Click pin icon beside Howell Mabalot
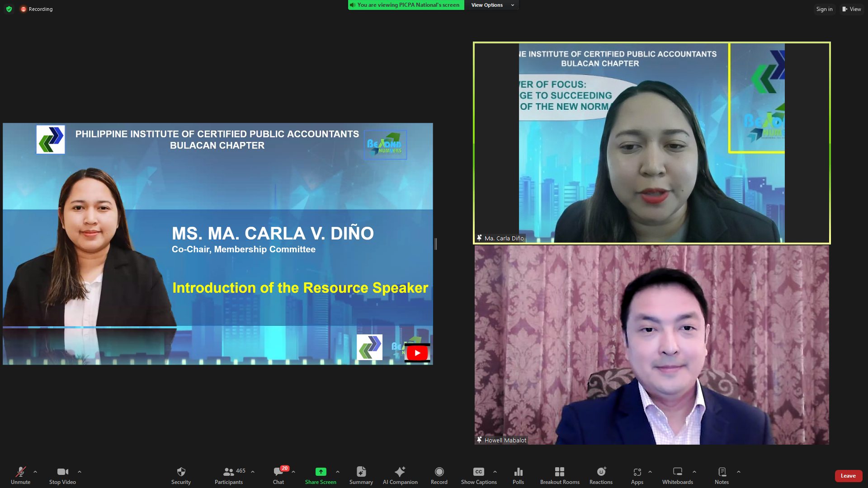The width and height of the screenshot is (868, 488). (479, 440)
